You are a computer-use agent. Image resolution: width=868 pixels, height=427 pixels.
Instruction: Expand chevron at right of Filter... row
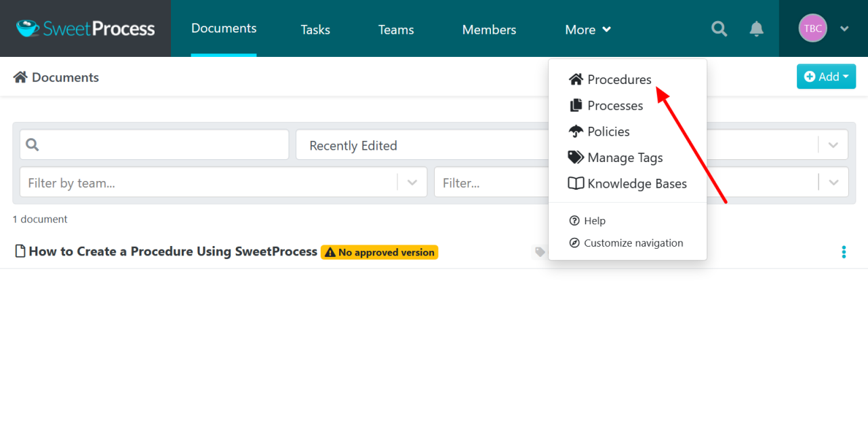(833, 183)
